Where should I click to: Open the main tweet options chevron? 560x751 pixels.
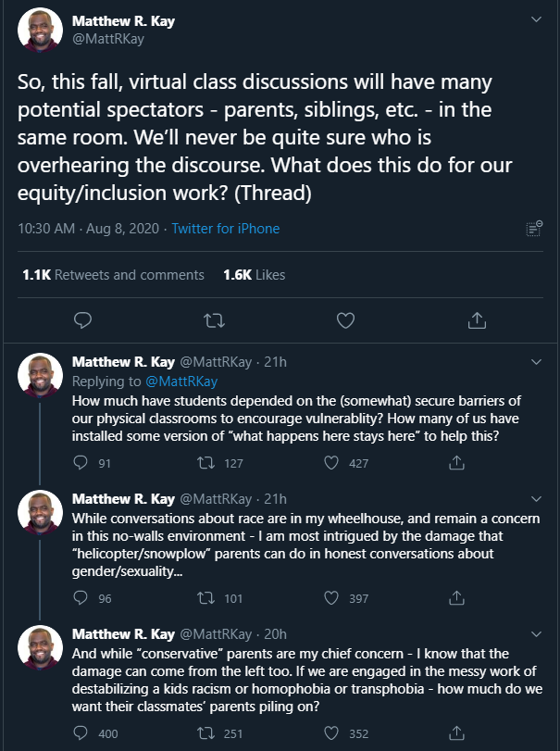pos(537,19)
